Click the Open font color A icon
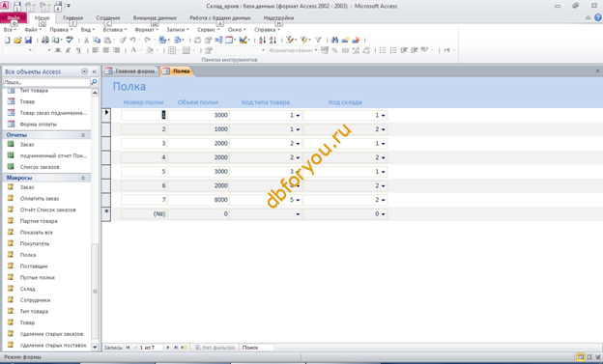The image size is (603, 364). [133, 50]
